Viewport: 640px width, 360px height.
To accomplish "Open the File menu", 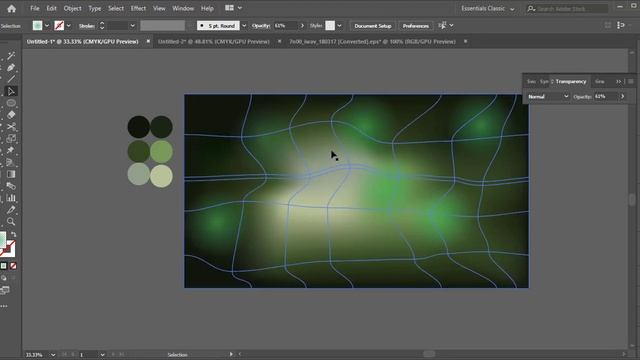I will click(35, 8).
